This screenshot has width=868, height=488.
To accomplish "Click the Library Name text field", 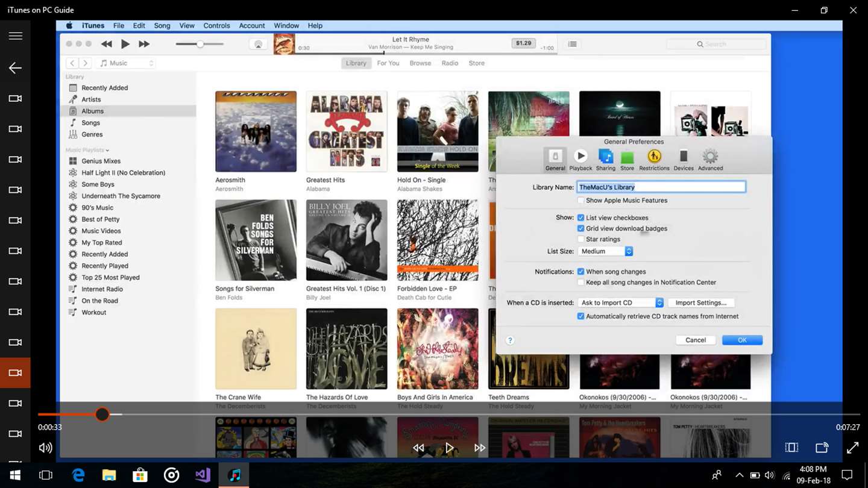I will point(661,187).
